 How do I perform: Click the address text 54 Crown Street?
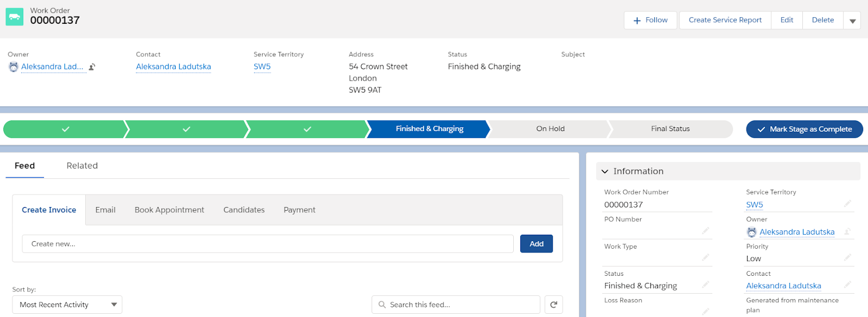(x=378, y=67)
